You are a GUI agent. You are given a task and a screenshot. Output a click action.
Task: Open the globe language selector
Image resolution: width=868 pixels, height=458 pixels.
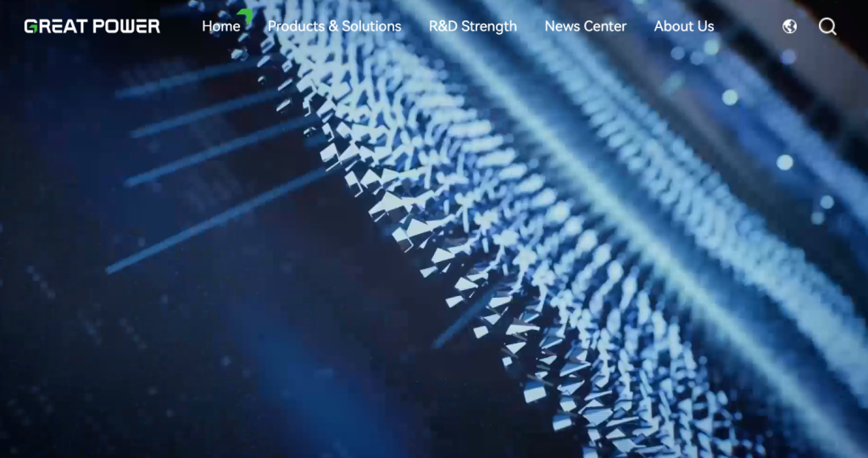(789, 26)
